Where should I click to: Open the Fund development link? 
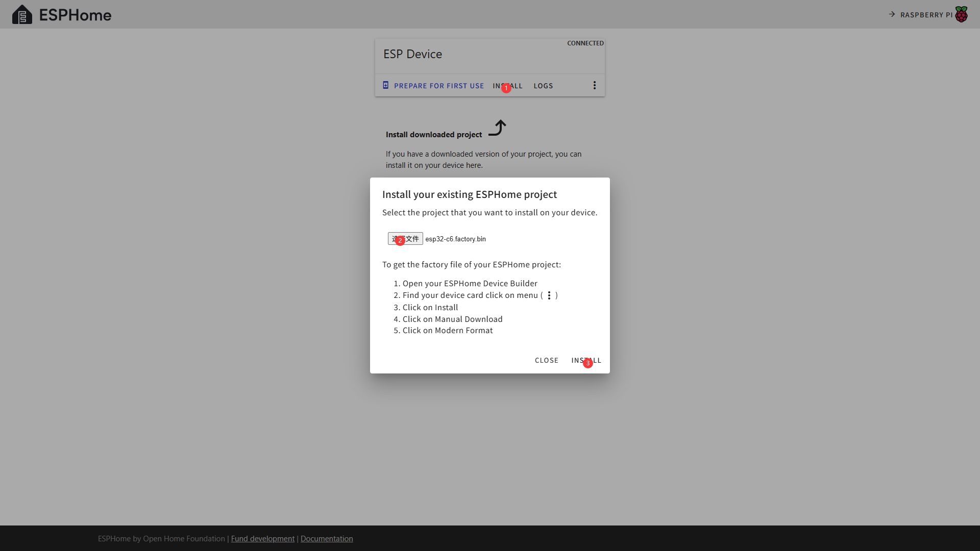pos(262,539)
